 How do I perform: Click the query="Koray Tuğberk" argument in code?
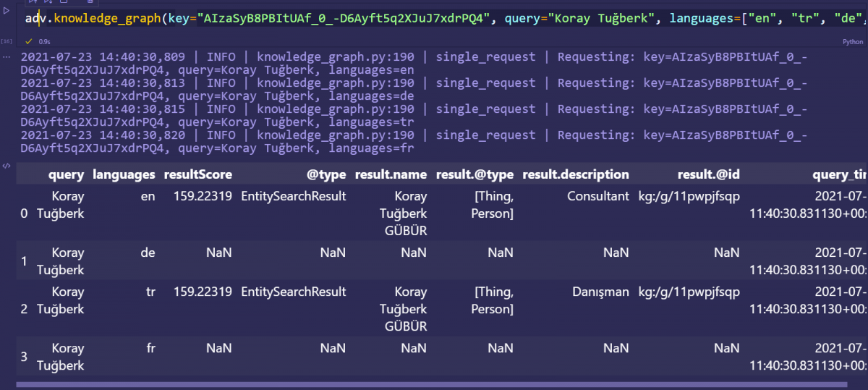(x=579, y=18)
